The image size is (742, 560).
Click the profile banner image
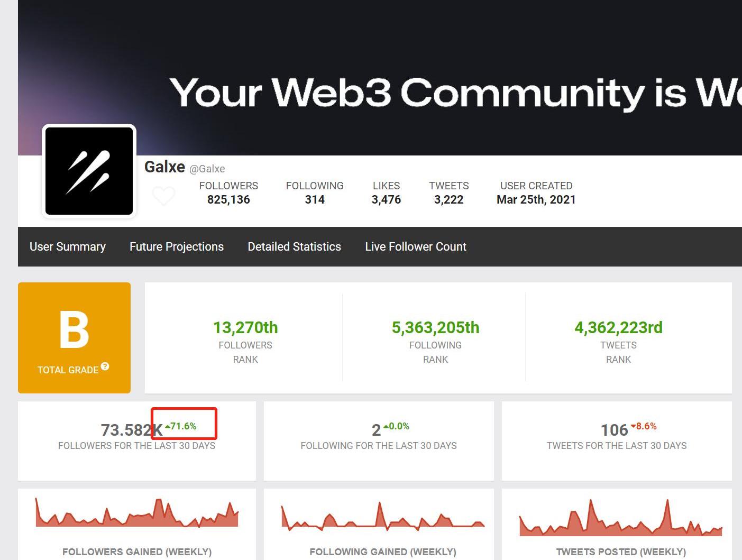click(x=380, y=78)
